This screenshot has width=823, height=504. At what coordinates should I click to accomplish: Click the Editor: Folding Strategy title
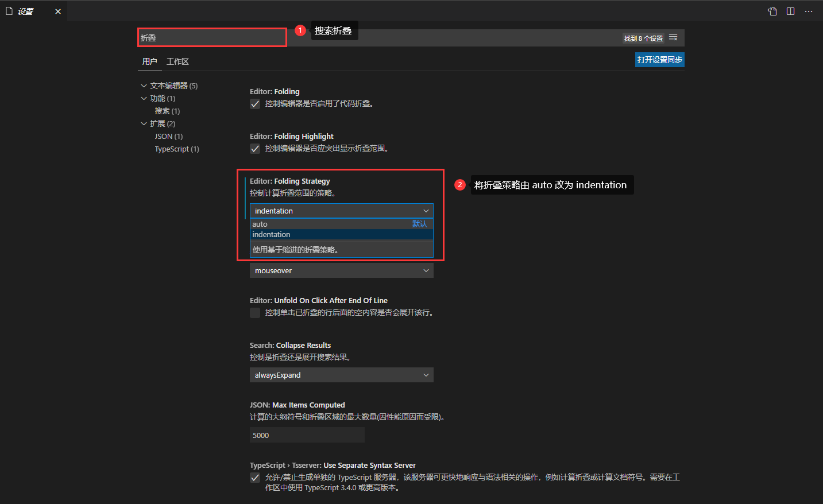point(290,181)
